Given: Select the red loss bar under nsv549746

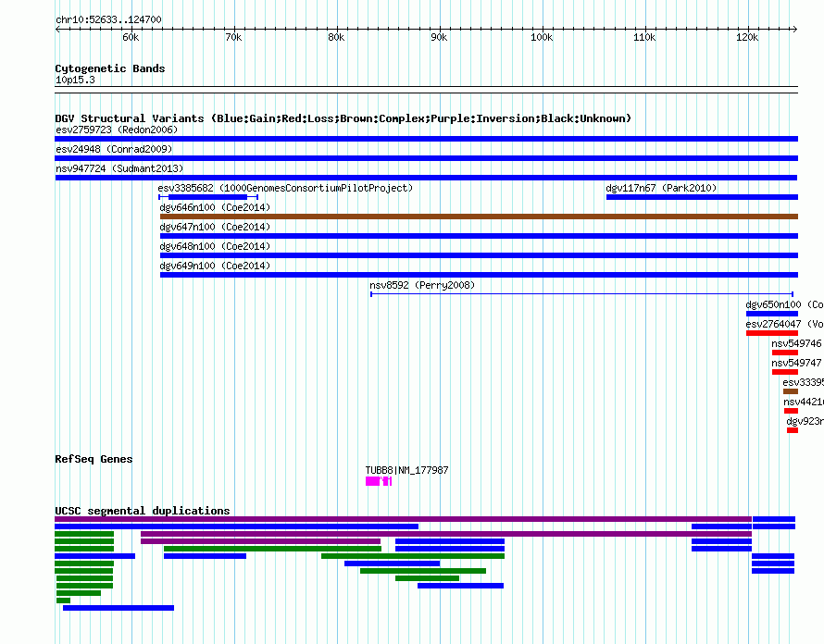Looking at the screenshot, I should [x=785, y=353].
